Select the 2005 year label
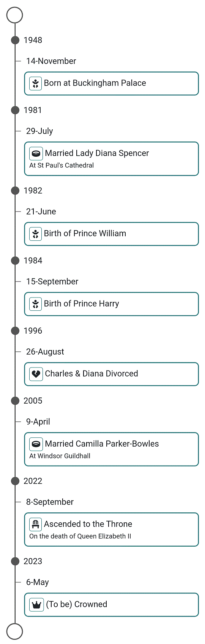Screen dimensions: 205x644 pos(33,401)
